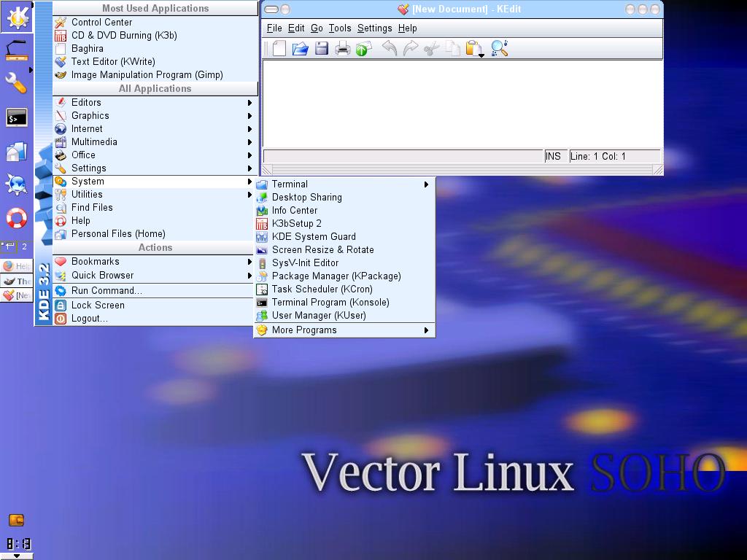747x560 pixels.
Task: Open the desktop access panel icon
Action: pyautogui.click(x=17, y=50)
